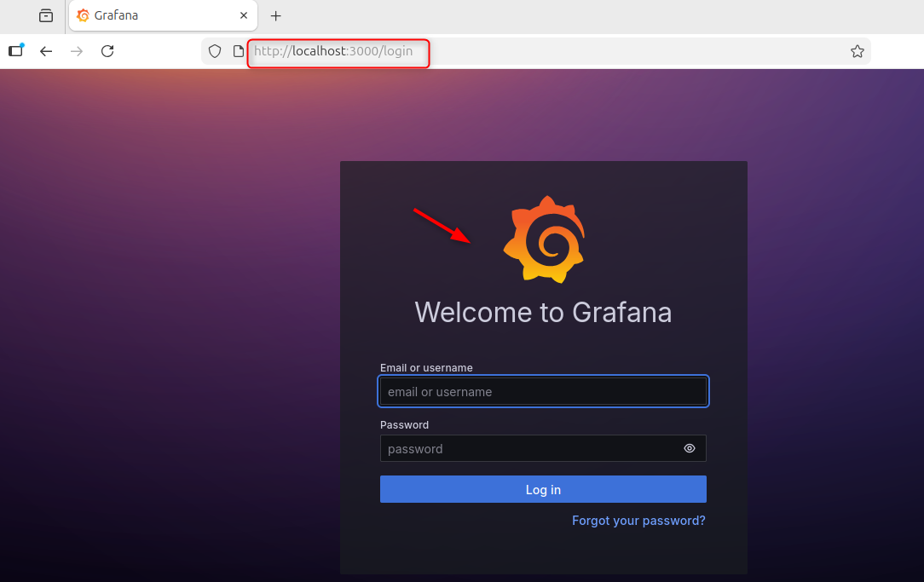Viewport: 924px width, 582px height.
Task: Click the Password field label
Action: click(404, 424)
